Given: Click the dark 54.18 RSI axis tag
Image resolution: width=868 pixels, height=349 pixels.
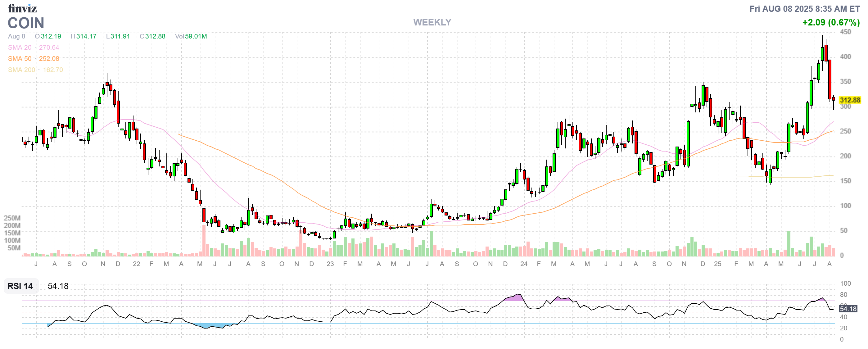Looking at the screenshot, I should tap(848, 309).
